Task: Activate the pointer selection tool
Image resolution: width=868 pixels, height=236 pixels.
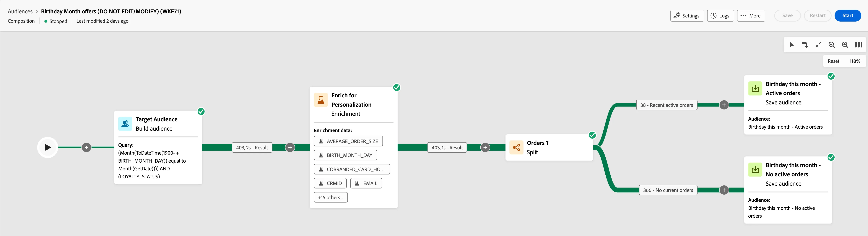Action: (791, 44)
